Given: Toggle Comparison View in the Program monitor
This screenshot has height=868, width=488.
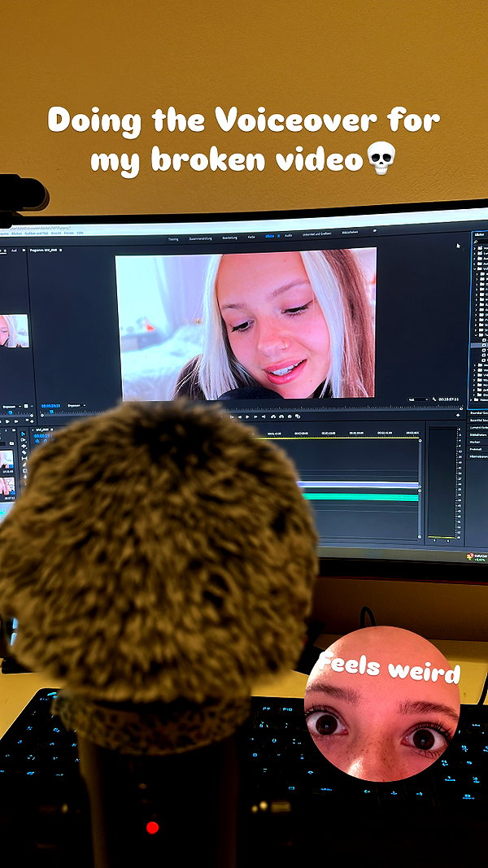Looking at the screenshot, I should point(298,417).
